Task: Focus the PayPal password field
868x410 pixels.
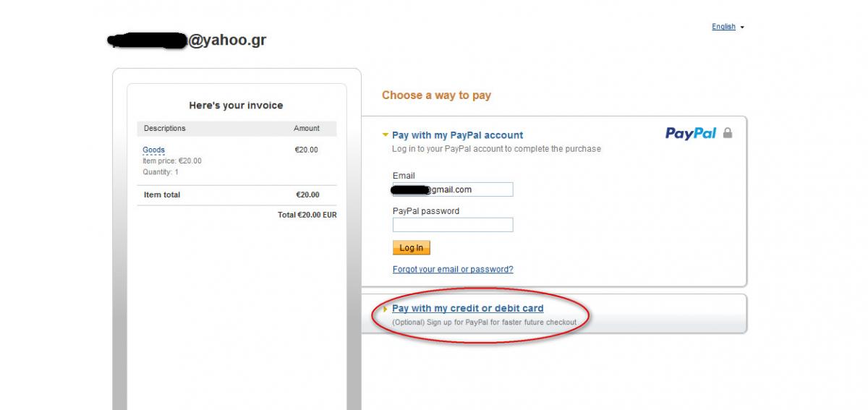Action: (453, 225)
